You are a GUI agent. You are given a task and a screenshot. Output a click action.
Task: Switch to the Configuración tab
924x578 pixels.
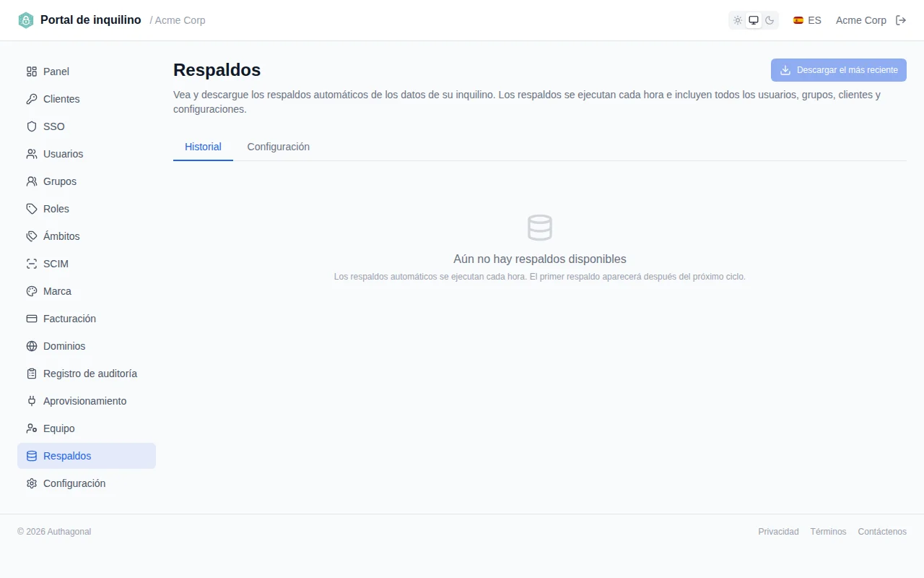point(279,147)
